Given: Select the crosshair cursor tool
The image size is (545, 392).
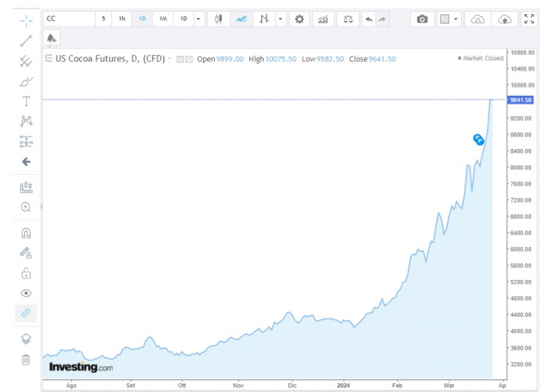Looking at the screenshot, I should tap(26, 19).
